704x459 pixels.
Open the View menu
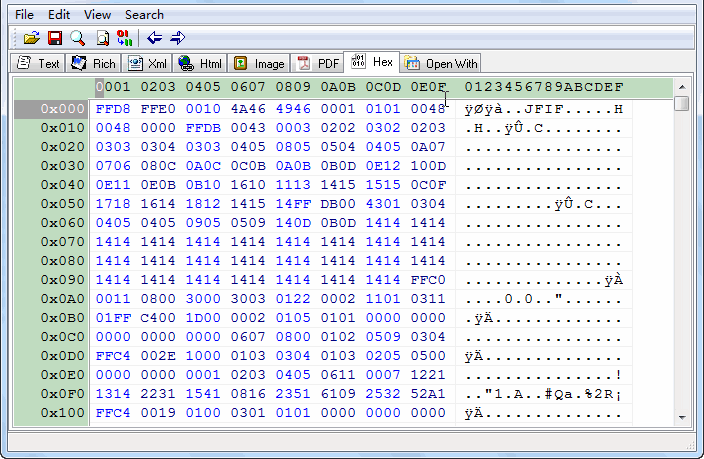point(97,15)
